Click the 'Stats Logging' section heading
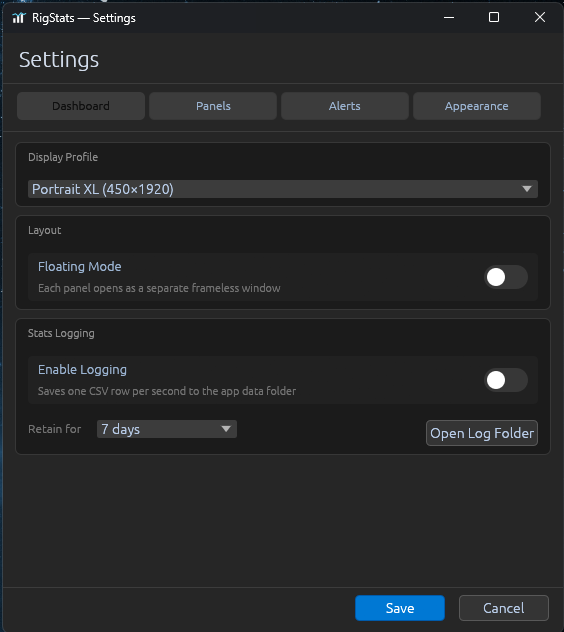 pos(61,333)
